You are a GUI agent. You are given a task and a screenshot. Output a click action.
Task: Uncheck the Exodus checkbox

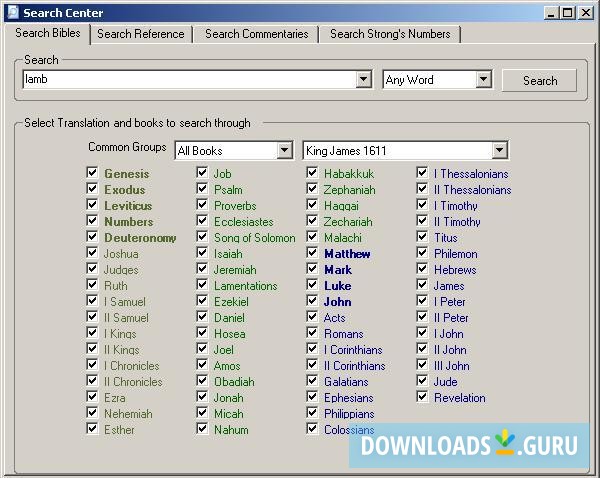(x=92, y=189)
